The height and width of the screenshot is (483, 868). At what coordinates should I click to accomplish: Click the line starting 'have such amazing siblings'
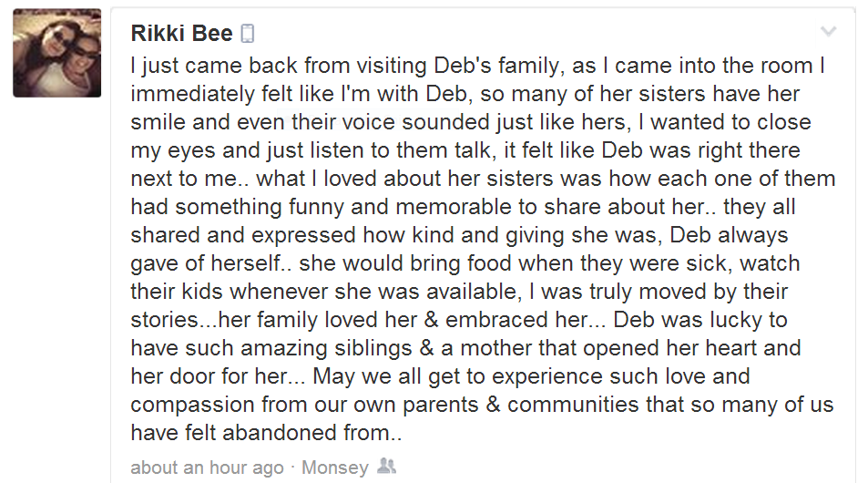pos(465,349)
